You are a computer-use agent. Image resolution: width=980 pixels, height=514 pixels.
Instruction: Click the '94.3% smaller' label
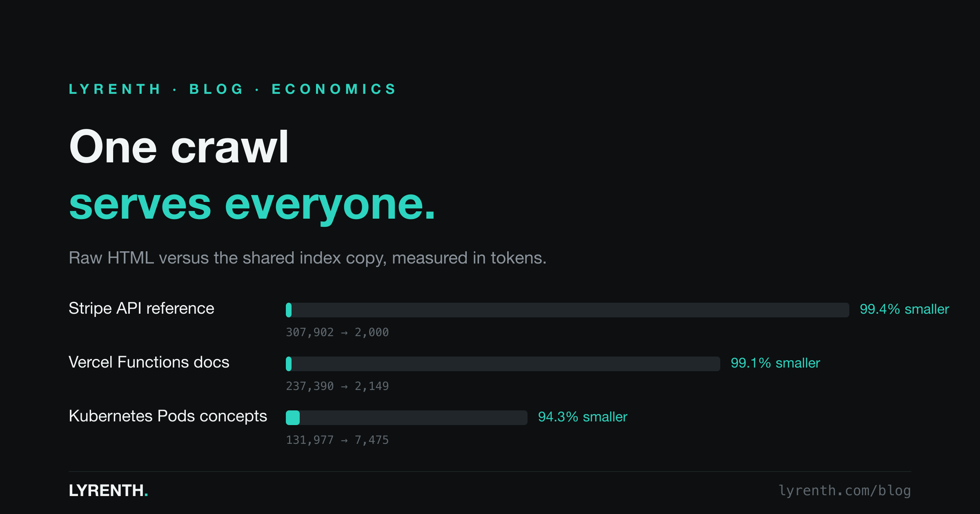(x=583, y=417)
